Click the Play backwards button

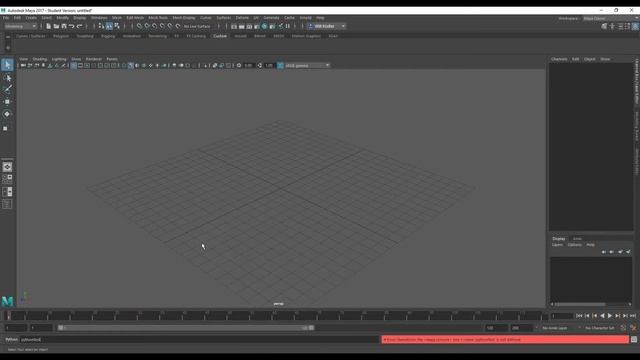coord(602,316)
